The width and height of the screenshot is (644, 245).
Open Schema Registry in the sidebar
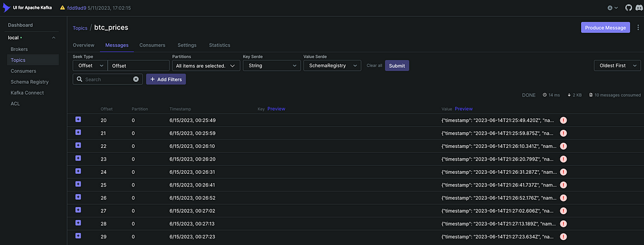[x=33, y=82]
